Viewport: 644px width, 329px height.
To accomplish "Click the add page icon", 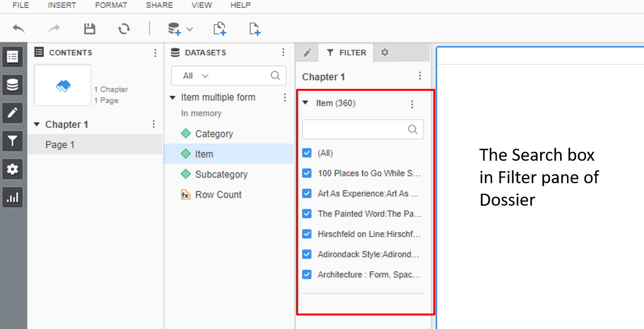I will pos(255,28).
